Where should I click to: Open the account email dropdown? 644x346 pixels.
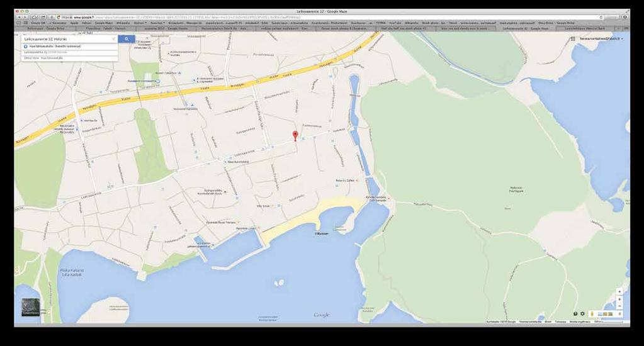click(x=602, y=38)
